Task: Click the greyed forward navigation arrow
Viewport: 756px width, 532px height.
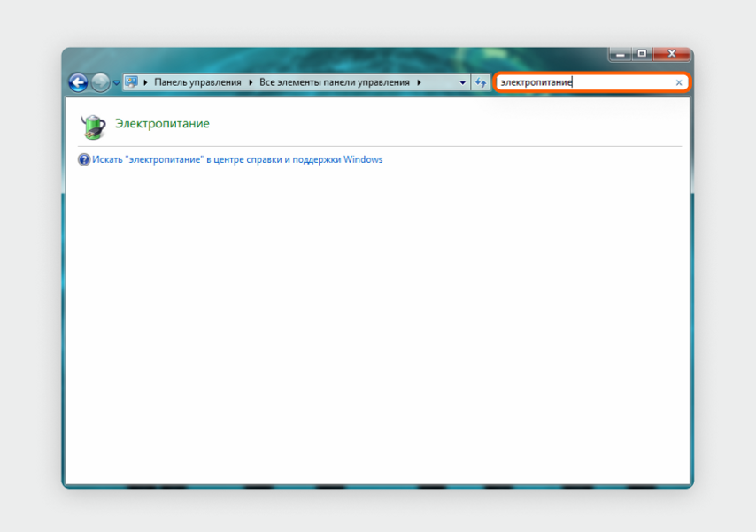Action: [100, 82]
